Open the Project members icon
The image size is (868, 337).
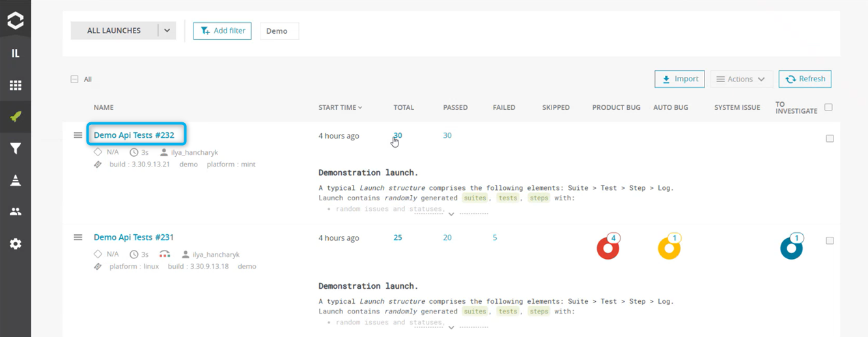(16, 211)
